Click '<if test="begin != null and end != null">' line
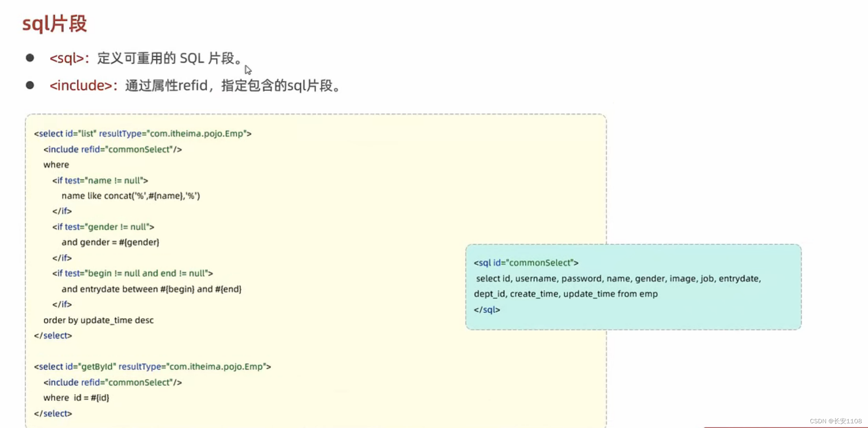This screenshot has height=428, width=868. pyautogui.click(x=133, y=273)
